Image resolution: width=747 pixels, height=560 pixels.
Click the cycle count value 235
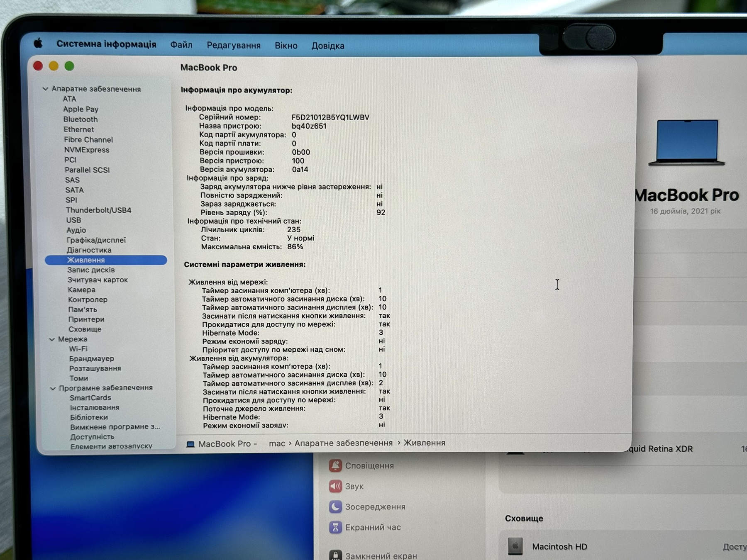coord(294,229)
